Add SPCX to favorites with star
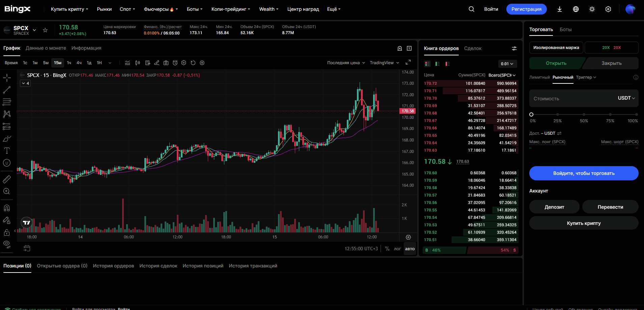Screen dimensions: 644x310 pyautogui.click(x=45, y=30)
